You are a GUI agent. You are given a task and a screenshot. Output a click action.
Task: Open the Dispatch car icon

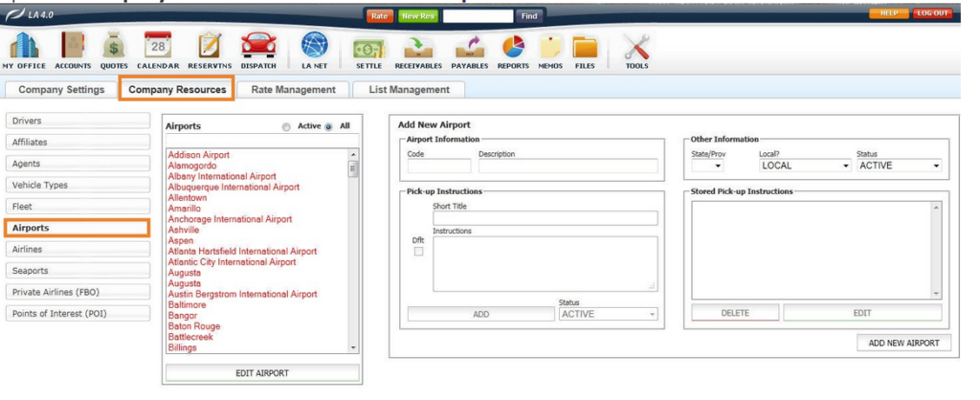pyautogui.click(x=256, y=47)
